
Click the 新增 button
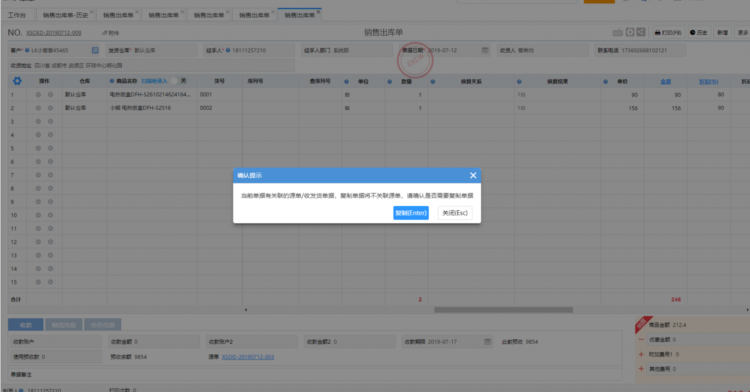[722, 33]
